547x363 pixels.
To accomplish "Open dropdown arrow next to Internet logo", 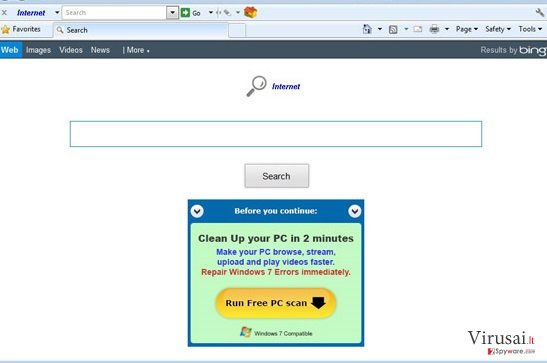I will [57, 13].
